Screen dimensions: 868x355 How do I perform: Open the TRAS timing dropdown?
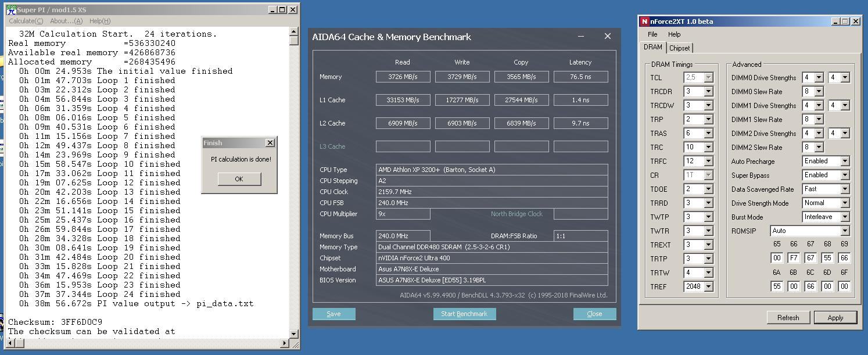click(708, 133)
